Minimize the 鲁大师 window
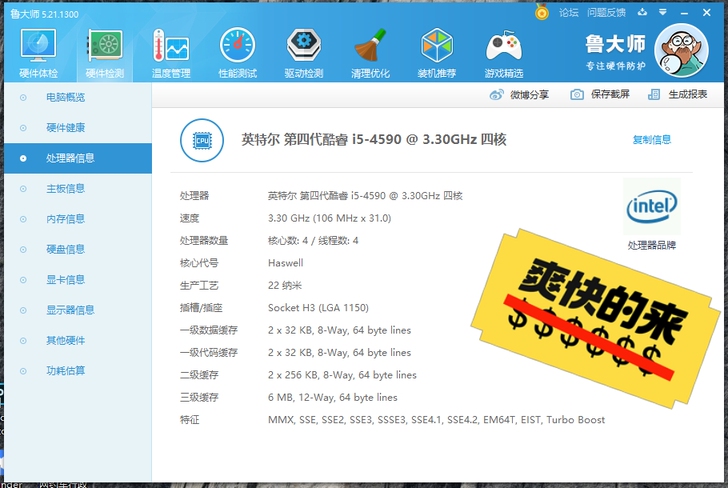Screen dimensions: 728x488 (x=684, y=13)
